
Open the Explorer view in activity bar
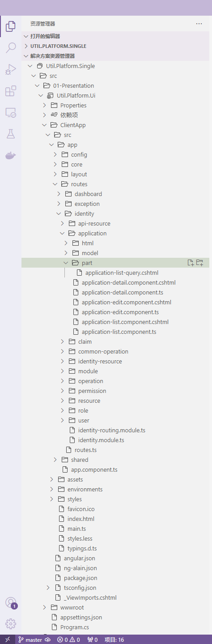pos(11,26)
